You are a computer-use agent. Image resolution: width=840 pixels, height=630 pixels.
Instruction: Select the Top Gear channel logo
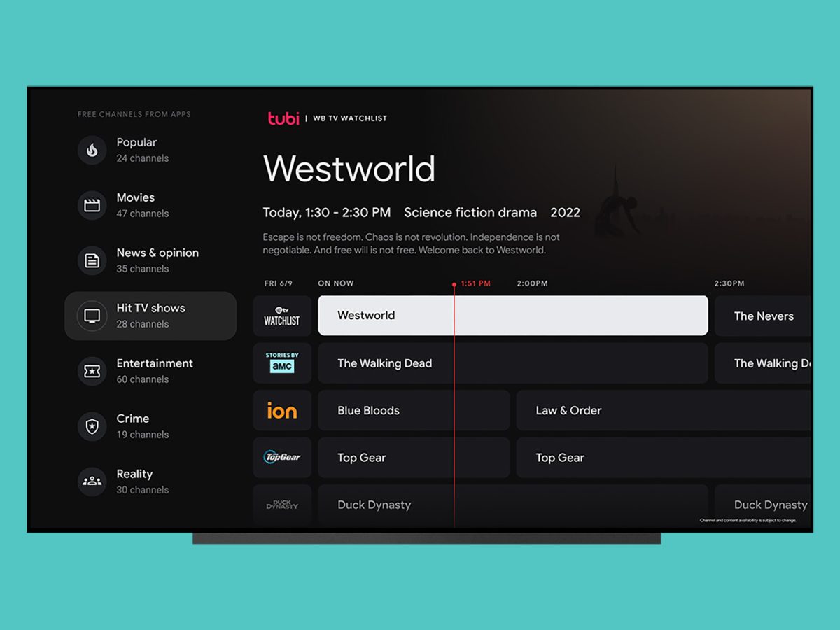(281, 458)
